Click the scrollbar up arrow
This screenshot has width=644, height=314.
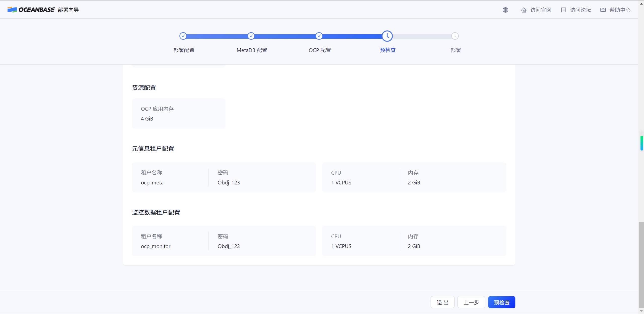click(641, 4)
